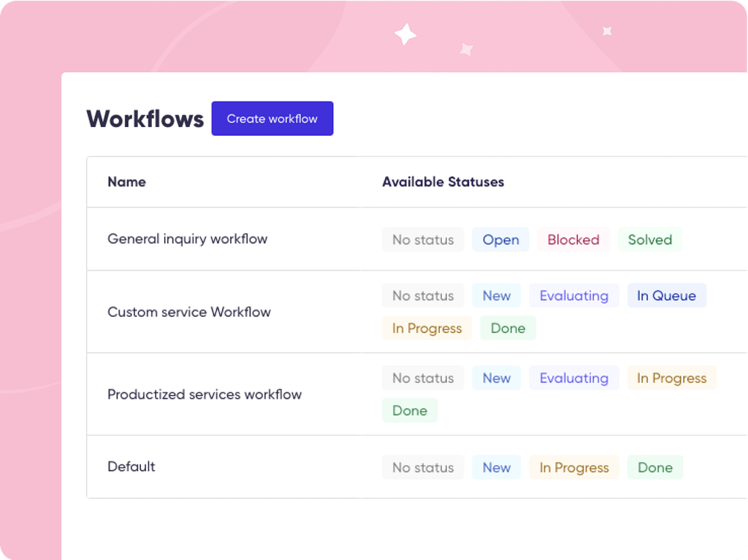Select Done tag in Productized services row
748x560 pixels.
coord(410,411)
